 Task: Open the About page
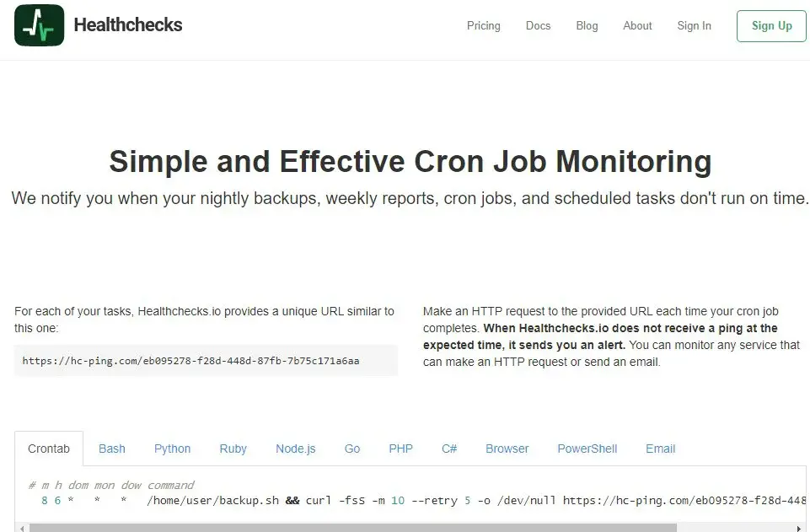[x=637, y=26]
